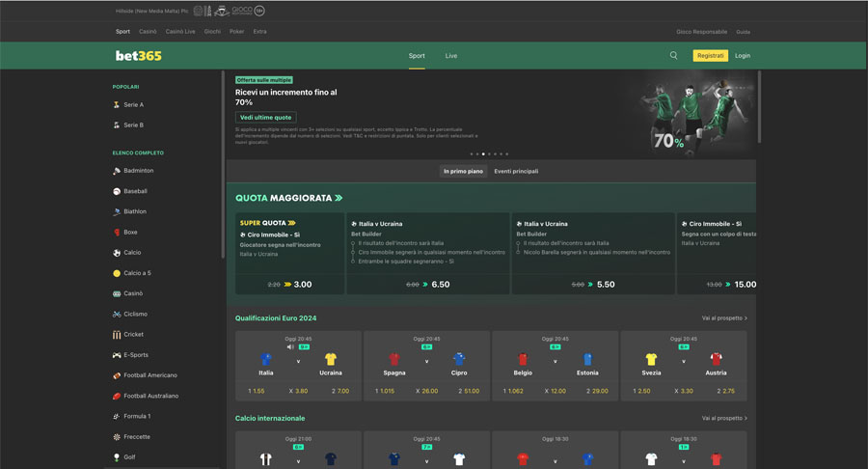Viewport: 868px width, 469px height.
Task: Open Serie B trophy icon
Action: [x=117, y=125]
